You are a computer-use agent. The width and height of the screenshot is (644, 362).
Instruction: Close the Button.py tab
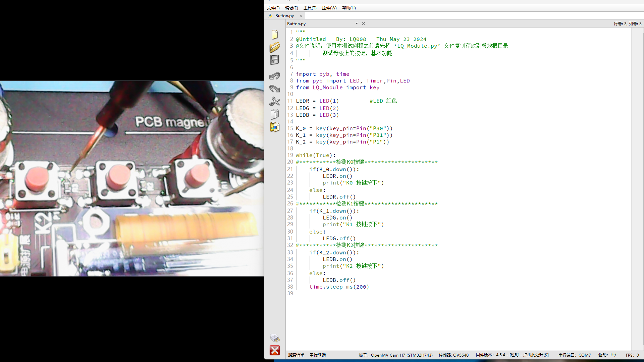click(x=301, y=16)
